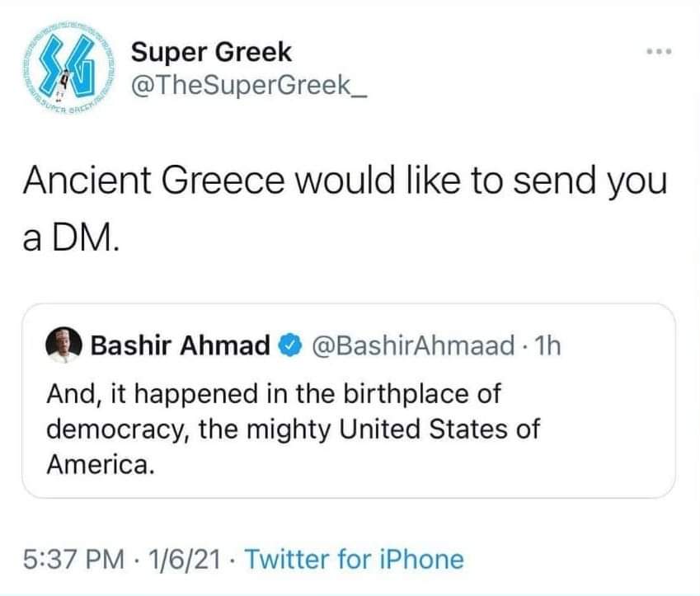Screen dimensions: 700x596
Task: Click the name Super Greek
Action: tap(209, 51)
